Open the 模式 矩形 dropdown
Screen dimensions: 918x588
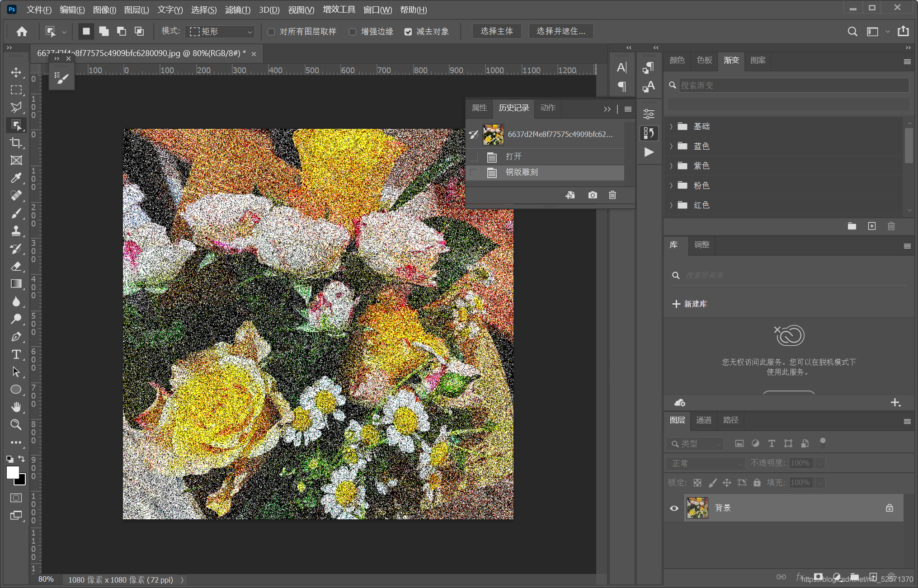tap(221, 32)
